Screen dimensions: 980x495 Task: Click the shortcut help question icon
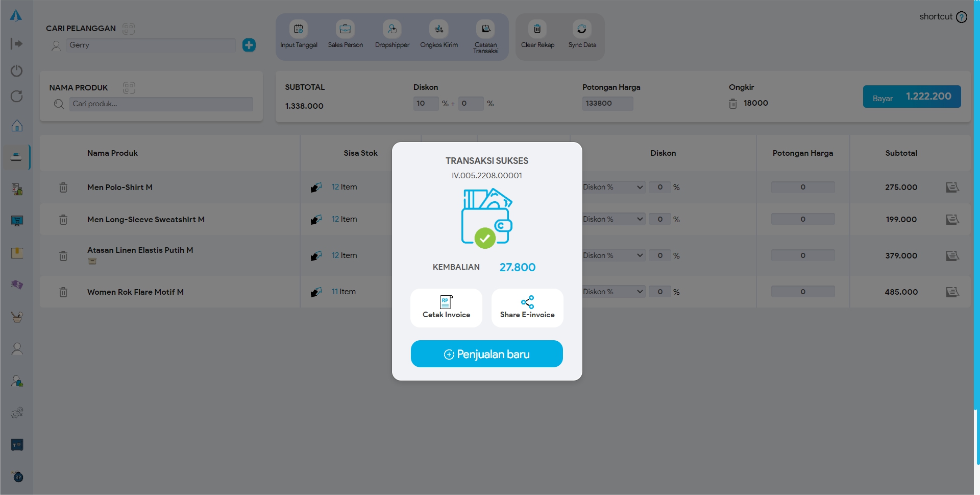click(x=962, y=17)
